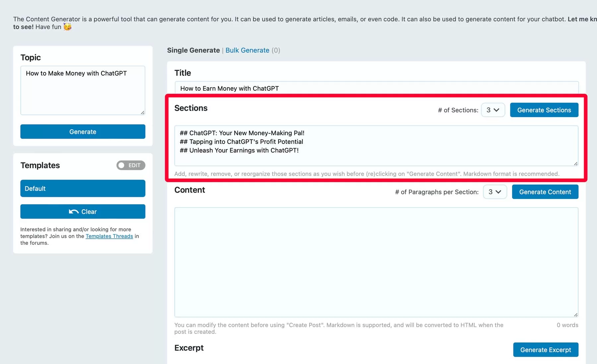Open the # of Sections dropdown
The width and height of the screenshot is (597, 364).
(493, 110)
